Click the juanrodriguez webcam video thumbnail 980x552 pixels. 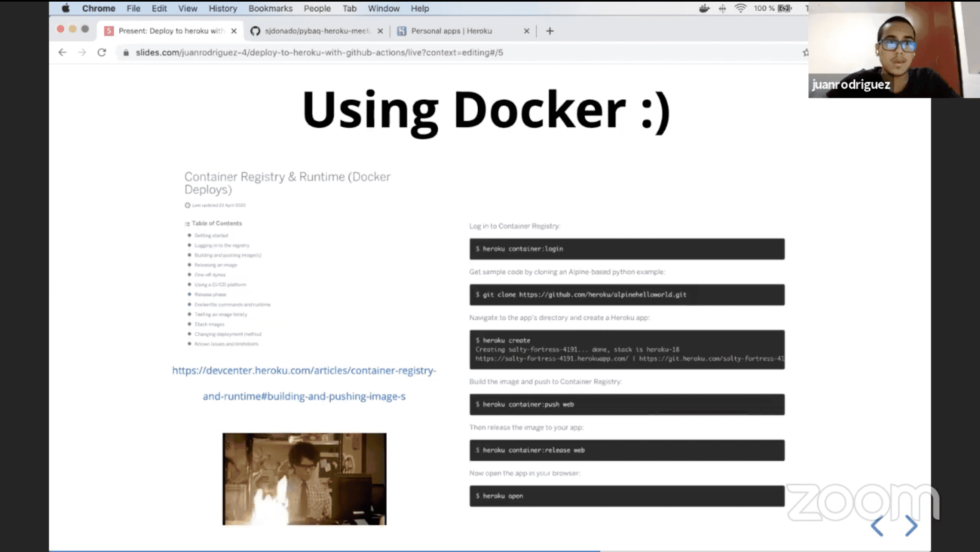point(894,50)
